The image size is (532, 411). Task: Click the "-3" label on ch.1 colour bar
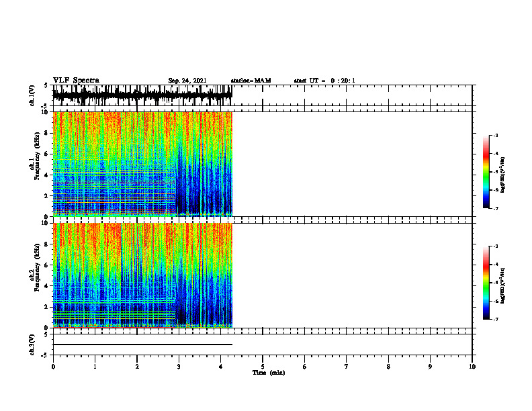point(496,135)
